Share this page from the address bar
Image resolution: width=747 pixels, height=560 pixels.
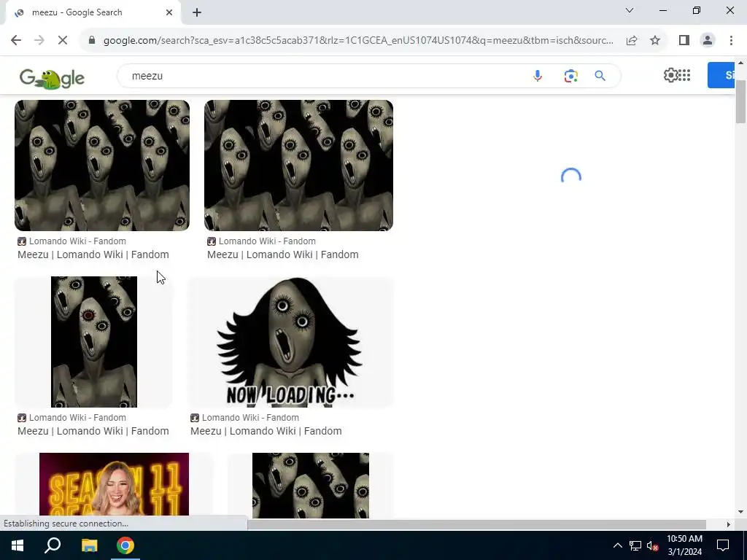click(x=632, y=41)
